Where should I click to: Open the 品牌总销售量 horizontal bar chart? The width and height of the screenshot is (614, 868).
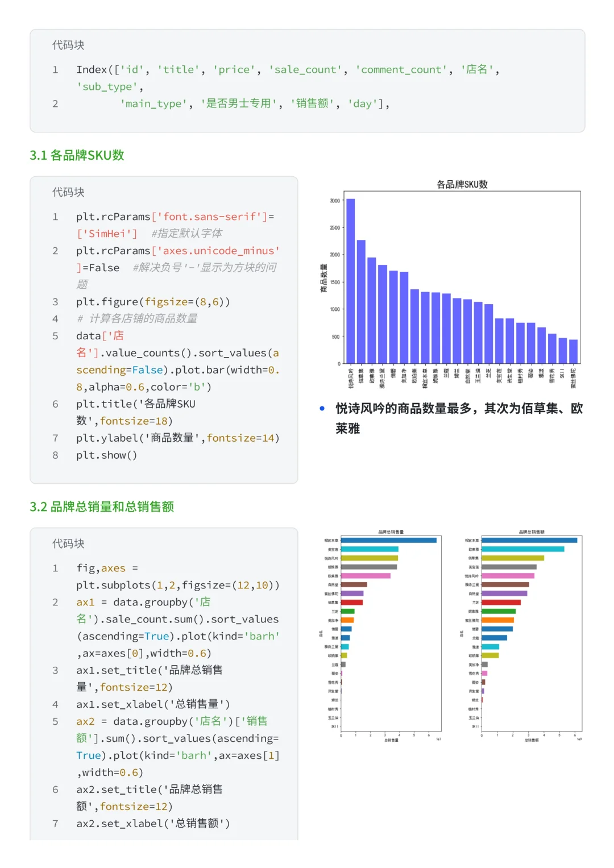pos(380,636)
